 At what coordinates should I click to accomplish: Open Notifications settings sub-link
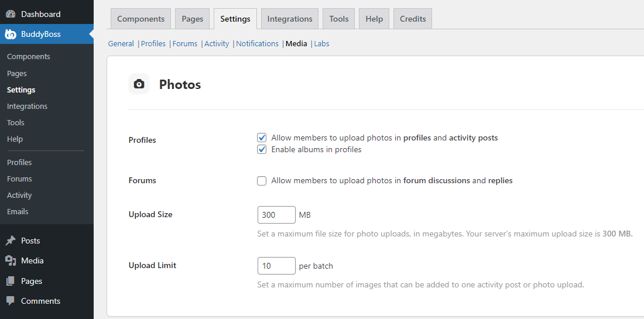click(257, 43)
